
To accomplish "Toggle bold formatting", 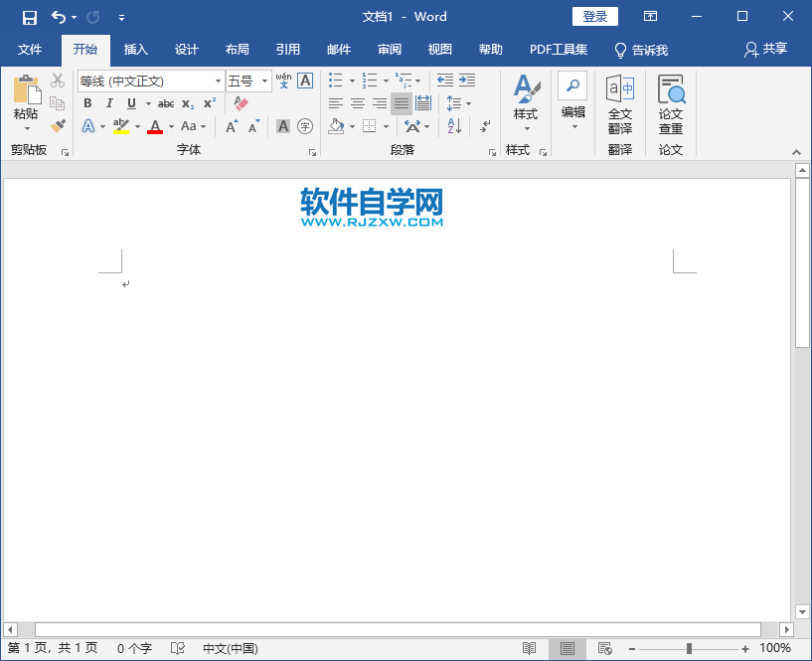I will click(87, 103).
